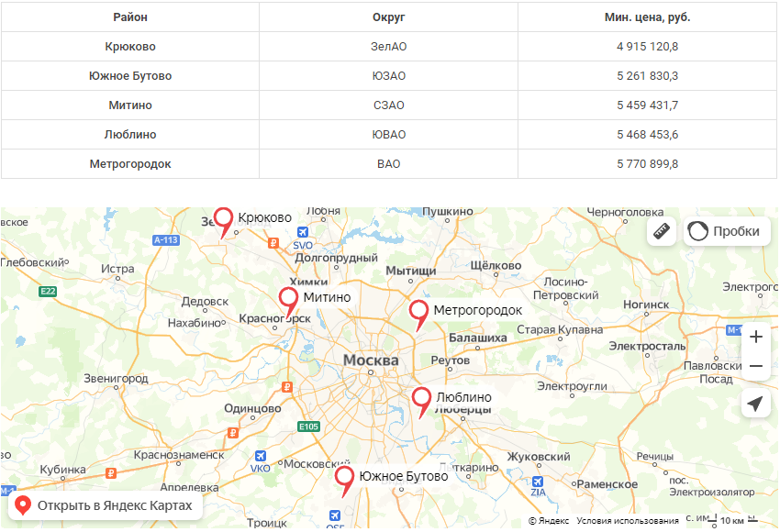780x532 pixels.
Task: Select the Люблино table cell
Action: (x=130, y=135)
